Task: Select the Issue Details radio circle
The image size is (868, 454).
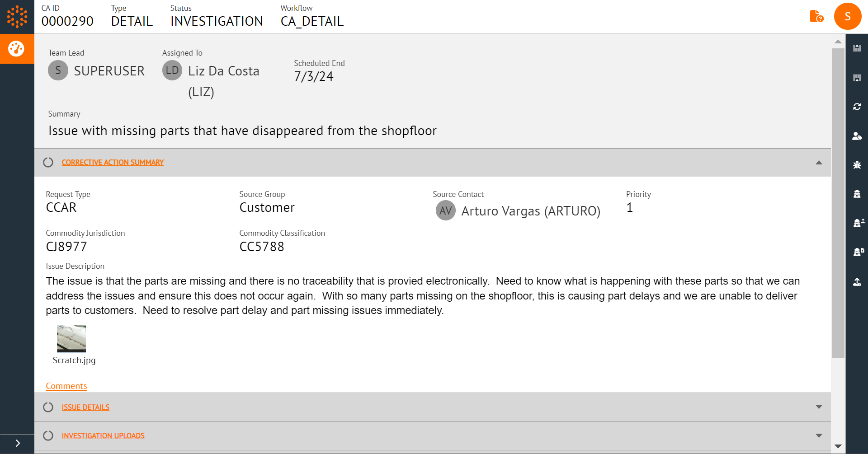Action: point(48,407)
